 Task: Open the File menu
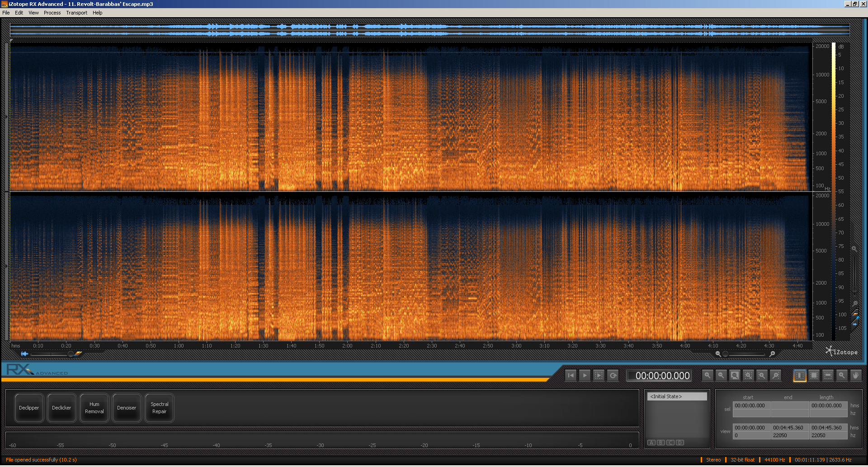click(x=6, y=13)
